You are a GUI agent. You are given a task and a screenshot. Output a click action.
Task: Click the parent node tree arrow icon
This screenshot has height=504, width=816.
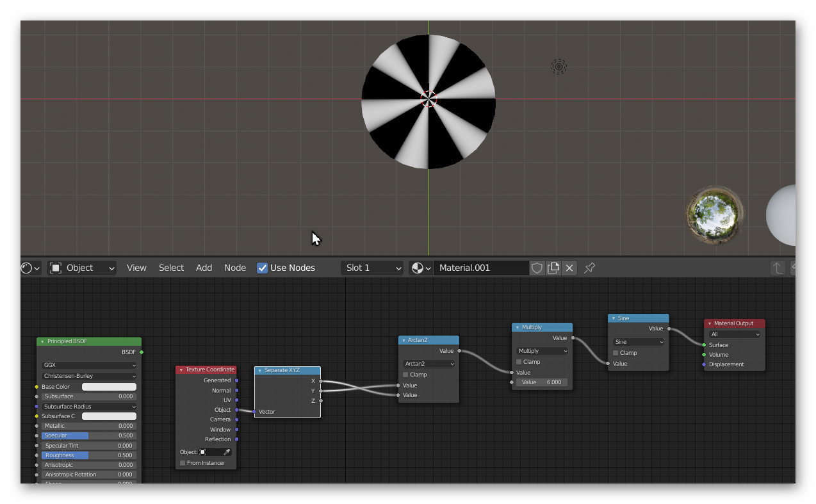[x=778, y=268]
